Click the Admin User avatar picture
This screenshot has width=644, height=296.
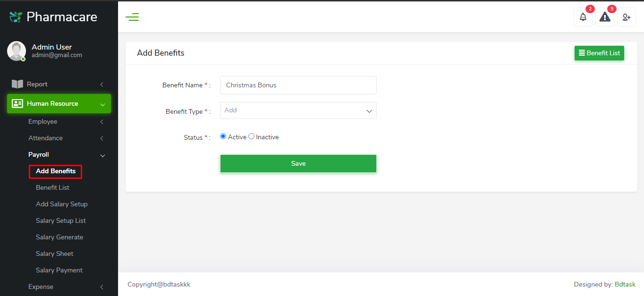[17, 51]
